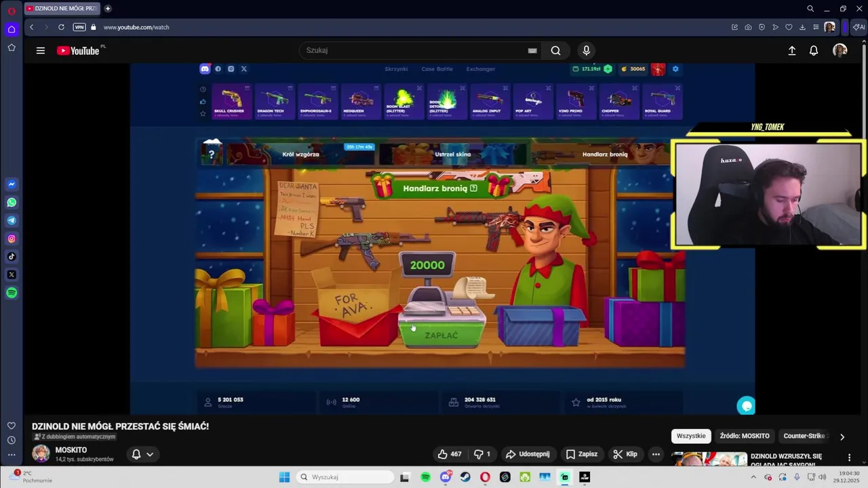Click the Z dubbingiem automatycznym label
This screenshot has height=488, width=868.
coord(74,437)
